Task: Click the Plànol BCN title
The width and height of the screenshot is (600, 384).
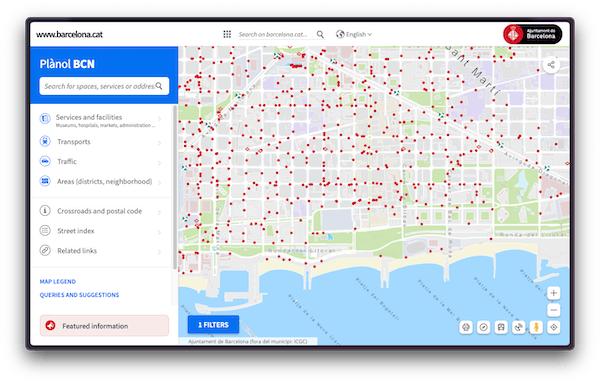Action: 67,64
